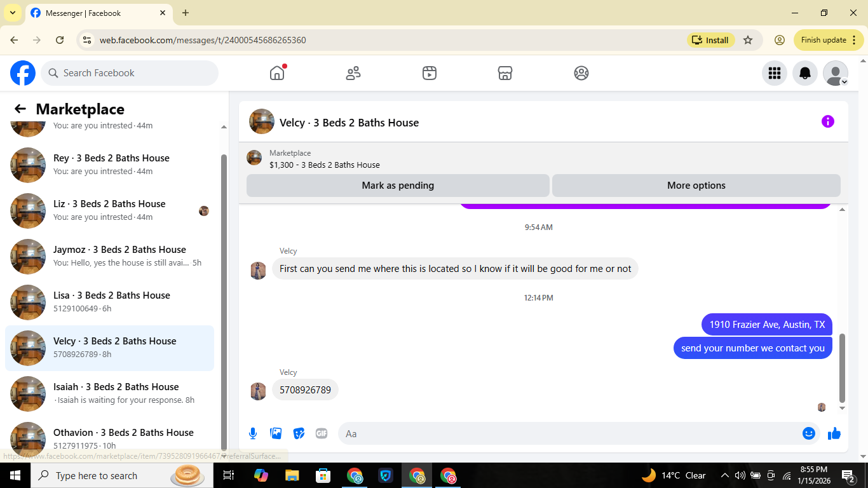
Task: Bookmark this page with the star icon
Action: [748, 40]
